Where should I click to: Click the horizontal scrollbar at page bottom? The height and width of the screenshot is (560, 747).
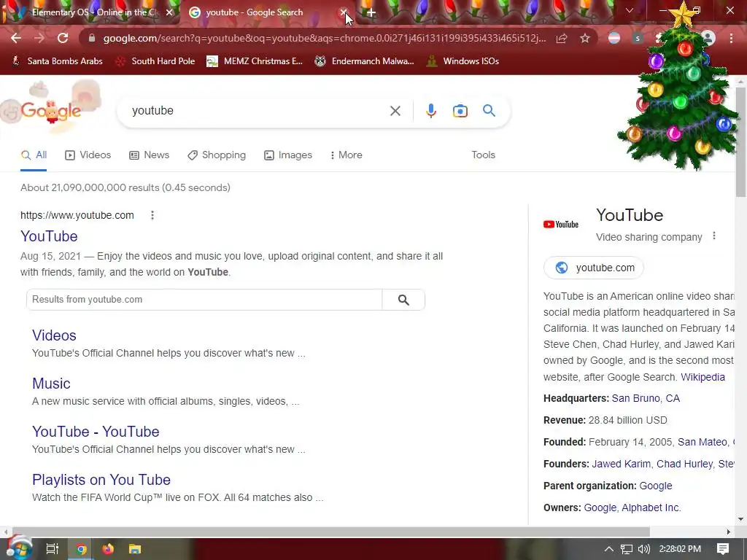pyautogui.click(x=330, y=532)
